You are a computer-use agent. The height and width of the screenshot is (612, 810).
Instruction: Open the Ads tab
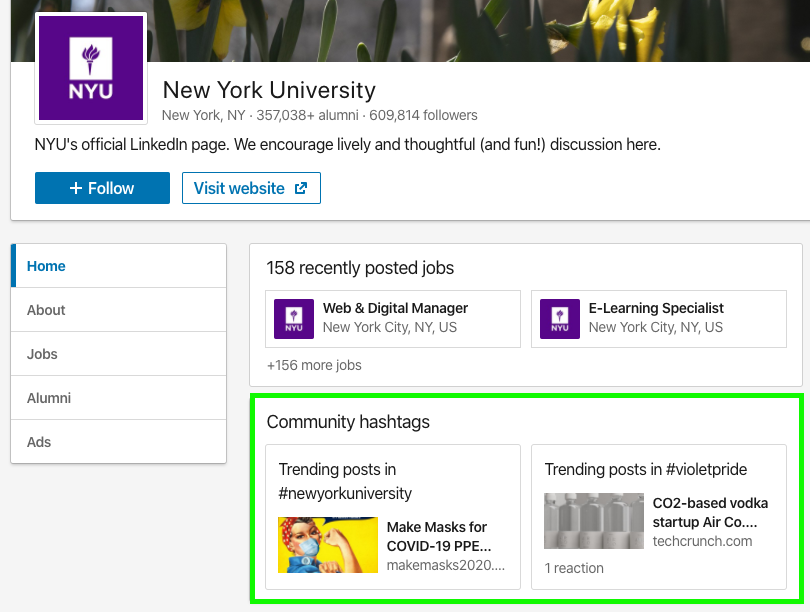pyautogui.click(x=119, y=442)
